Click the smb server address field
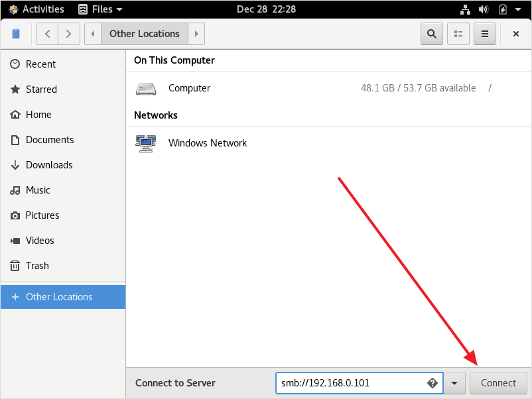The width and height of the screenshot is (532, 399). pyautogui.click(x=360, y=383)
